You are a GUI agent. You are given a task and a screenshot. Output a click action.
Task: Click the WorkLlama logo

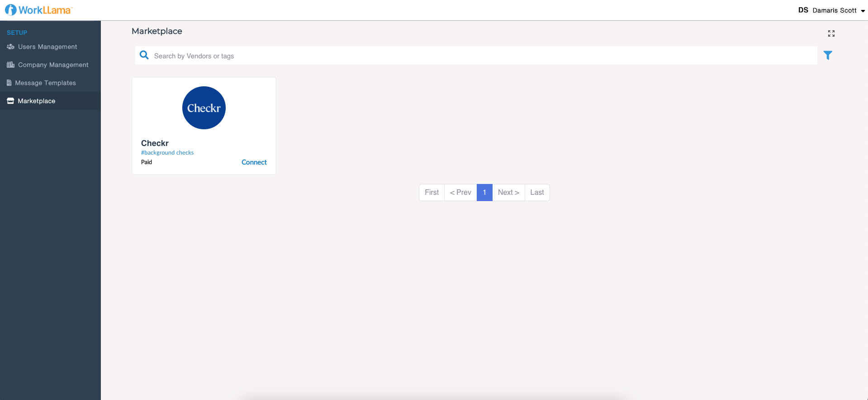[38, 10]
